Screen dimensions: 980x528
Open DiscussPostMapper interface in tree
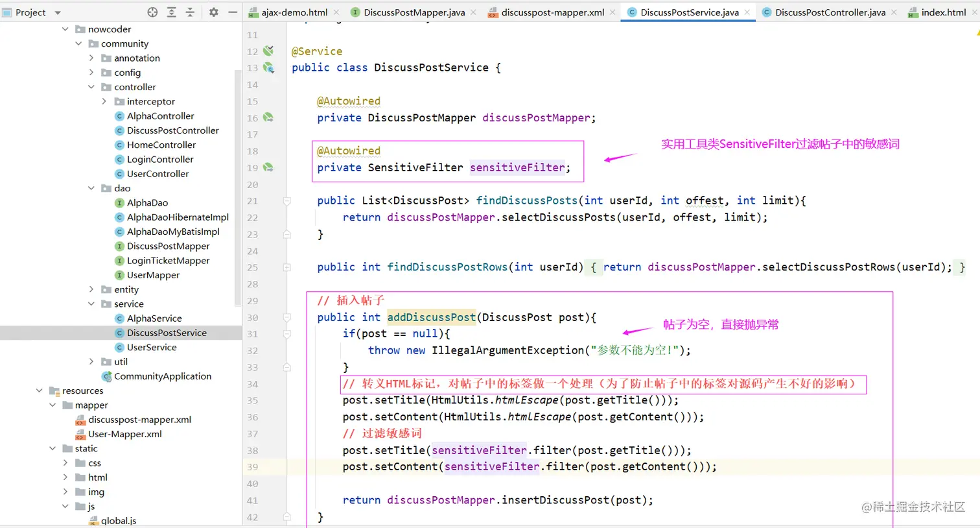[169, 246]
